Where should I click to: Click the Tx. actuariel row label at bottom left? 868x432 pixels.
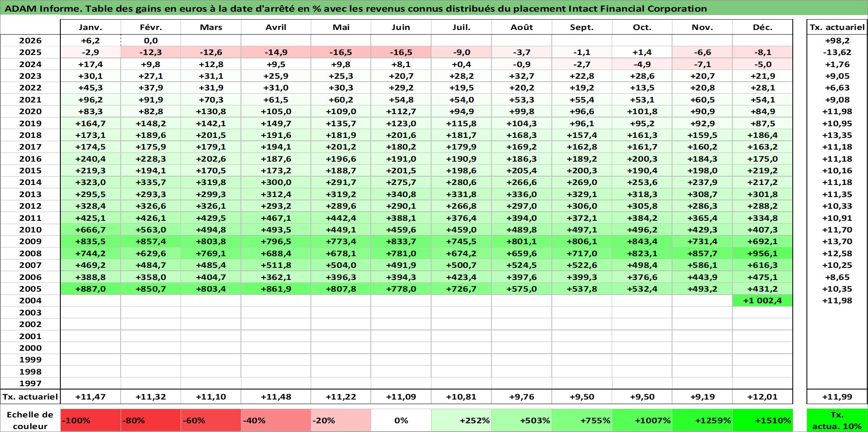(x=30, y=397)
